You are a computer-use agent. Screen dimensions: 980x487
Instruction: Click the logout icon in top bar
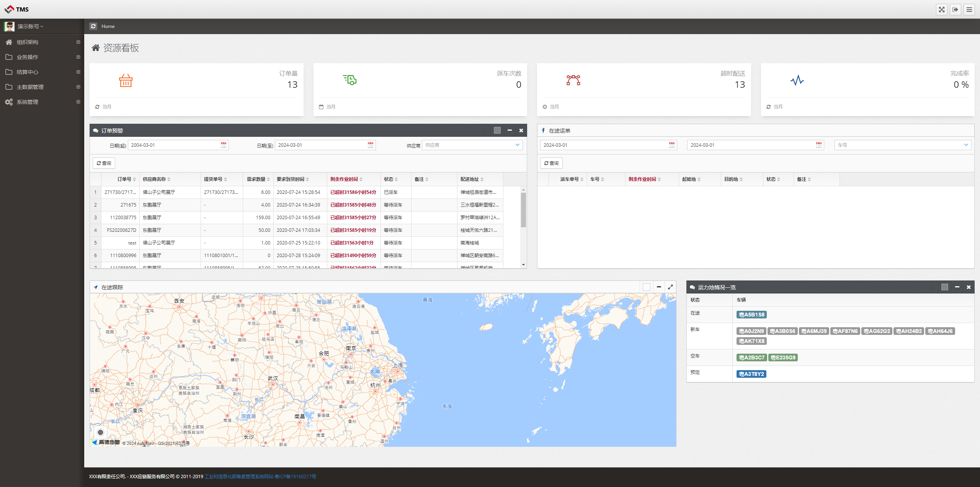955,10
